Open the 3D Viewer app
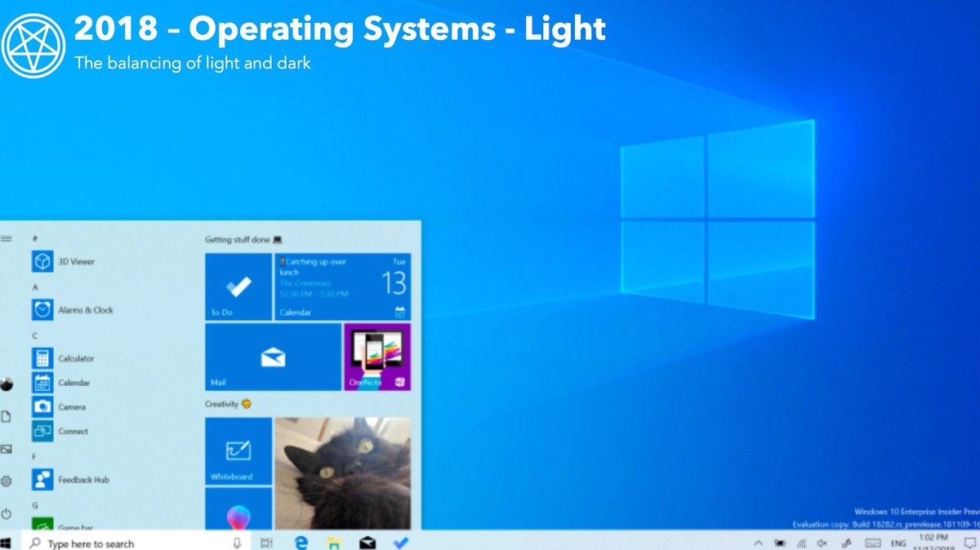 point(64,261)
